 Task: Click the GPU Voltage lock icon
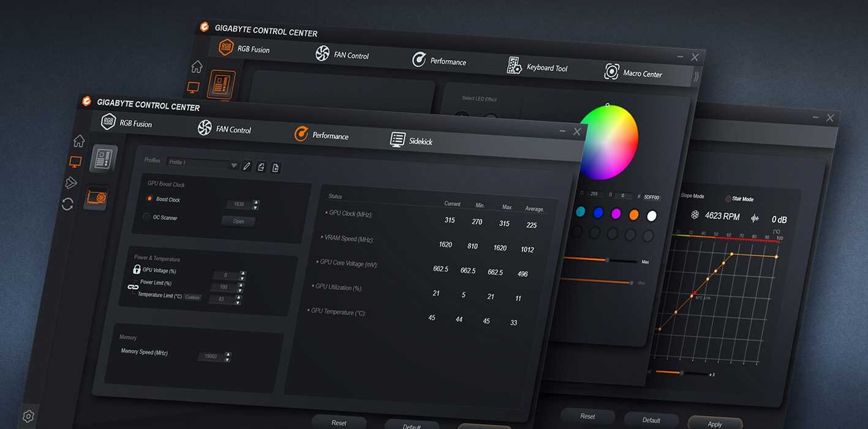point(137,269)
